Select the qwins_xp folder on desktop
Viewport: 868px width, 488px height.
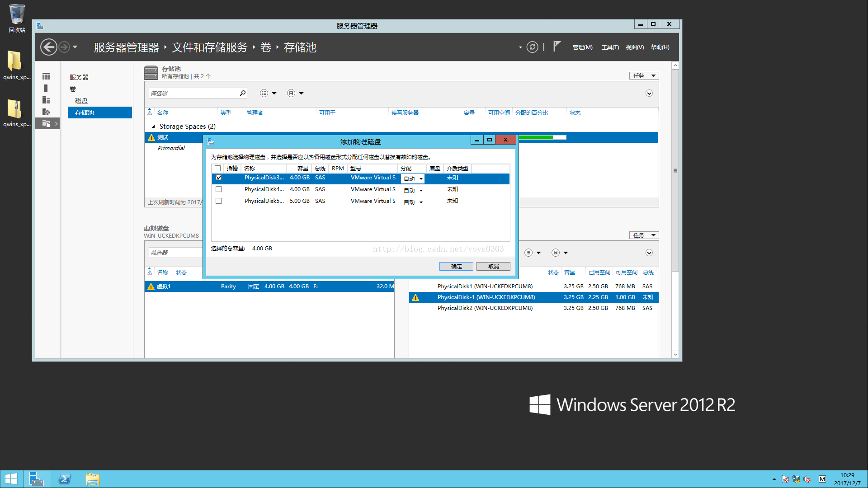coord(17,65)
